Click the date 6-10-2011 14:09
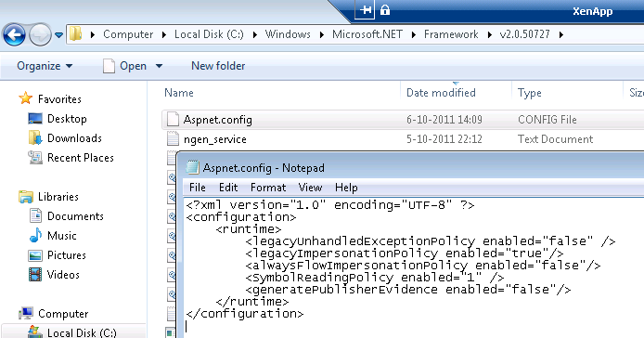 444,120
